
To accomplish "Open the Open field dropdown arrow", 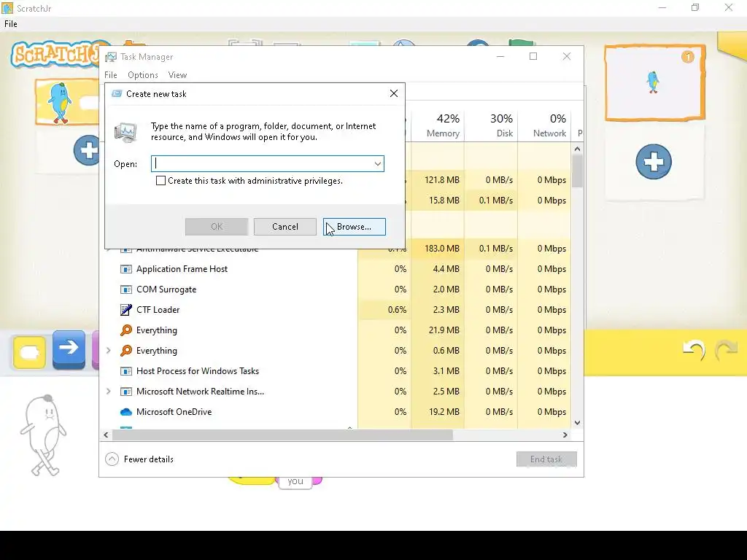I will 377,164.
